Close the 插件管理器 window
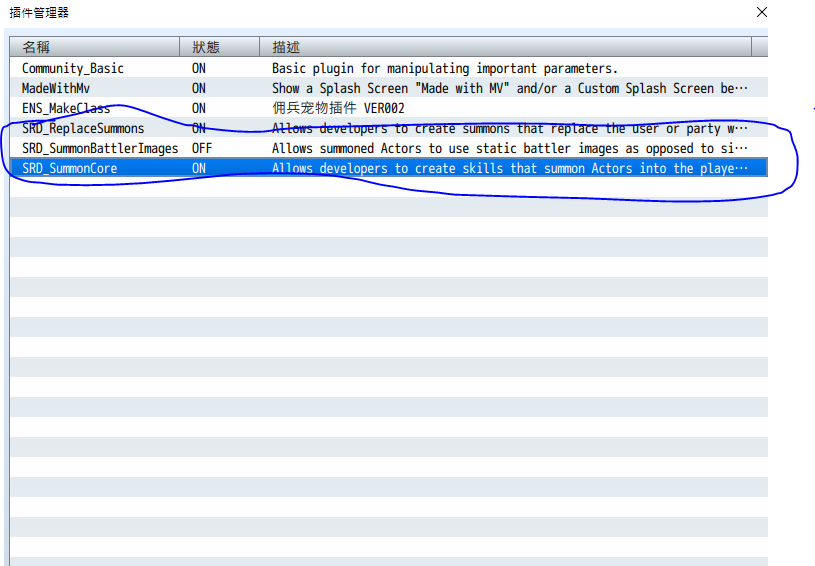This screenshot has height=566, width=815. [x=761, y=12]
